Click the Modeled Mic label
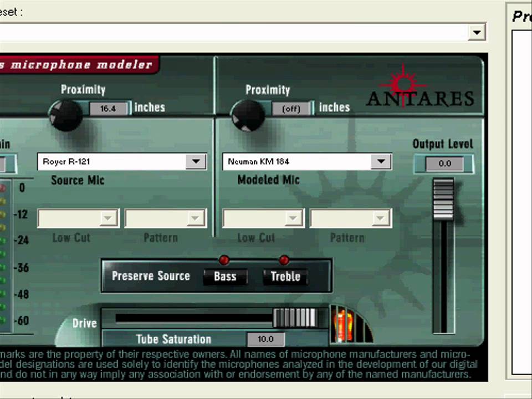The image size is (532, 399). (x=268, y=180)
